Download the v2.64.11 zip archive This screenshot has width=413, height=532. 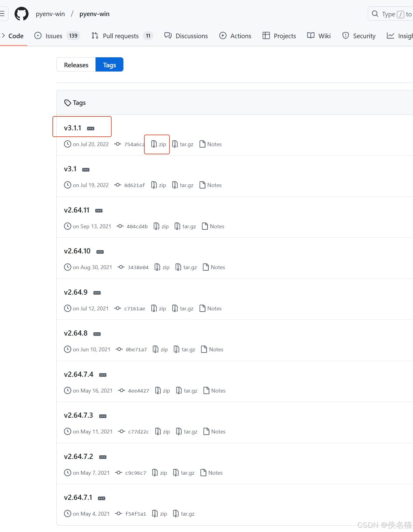[x=161, y=226]
